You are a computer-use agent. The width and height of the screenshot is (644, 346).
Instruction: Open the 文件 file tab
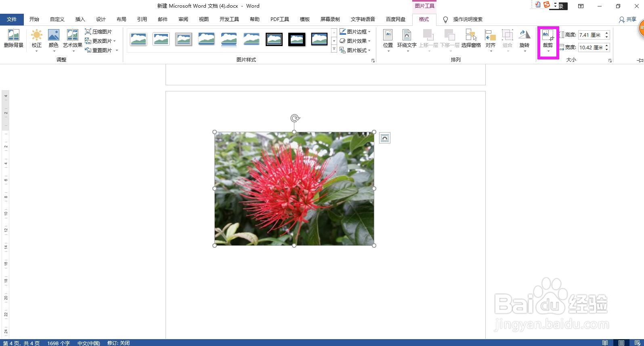(x=12, y=19)
